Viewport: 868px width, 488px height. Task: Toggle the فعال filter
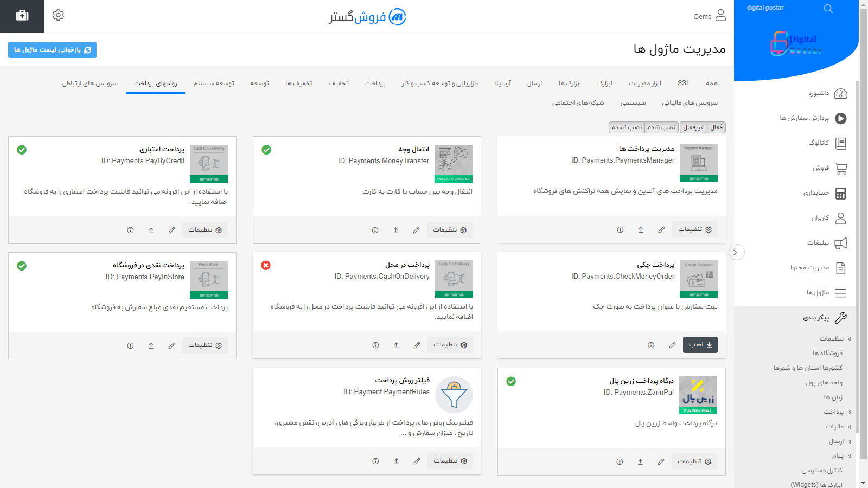coord(716,127)
